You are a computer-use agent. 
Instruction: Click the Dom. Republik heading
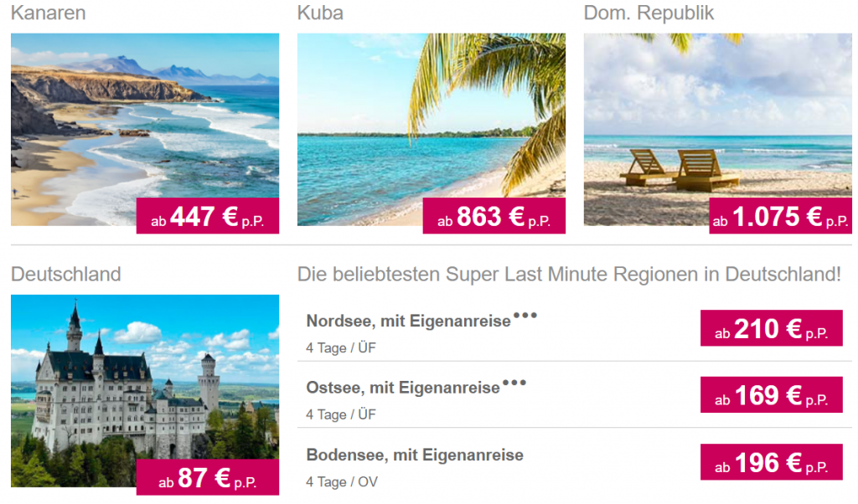click(x=649, y=13)
